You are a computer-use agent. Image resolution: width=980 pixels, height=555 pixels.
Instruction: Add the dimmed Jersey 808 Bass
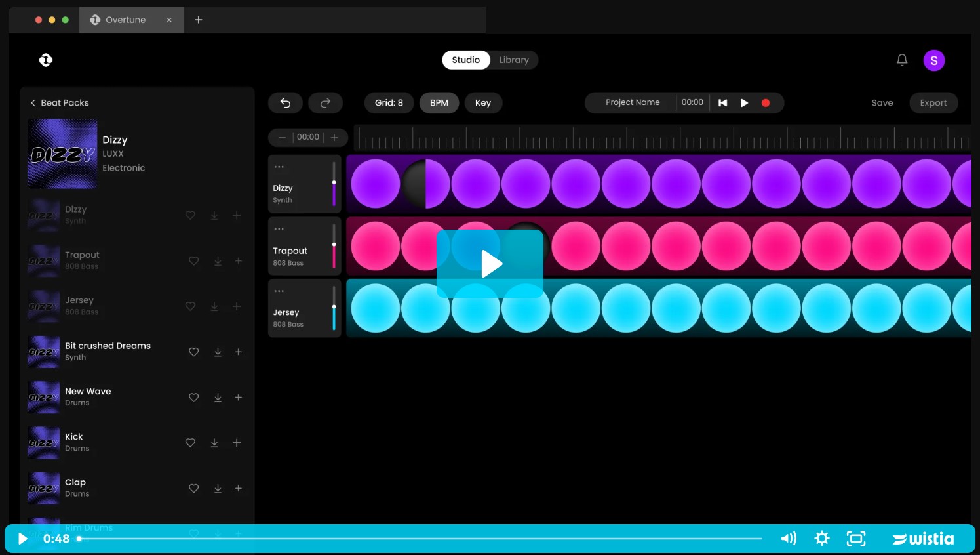pos(237,306)
